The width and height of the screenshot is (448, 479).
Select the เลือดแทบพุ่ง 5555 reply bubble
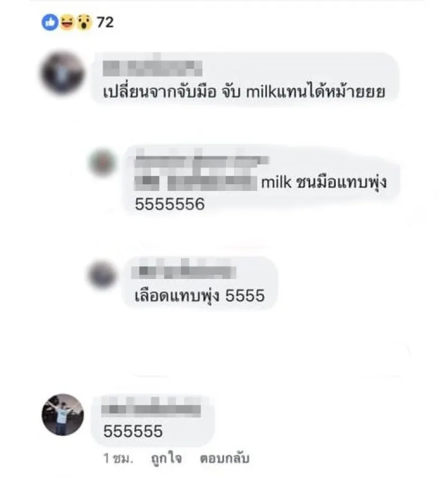pos(200,283)
